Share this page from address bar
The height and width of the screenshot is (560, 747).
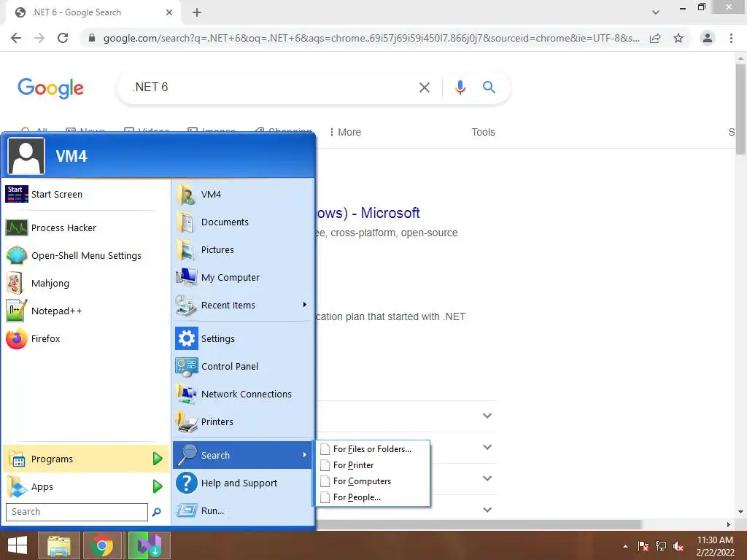click(x=655, y=38)
